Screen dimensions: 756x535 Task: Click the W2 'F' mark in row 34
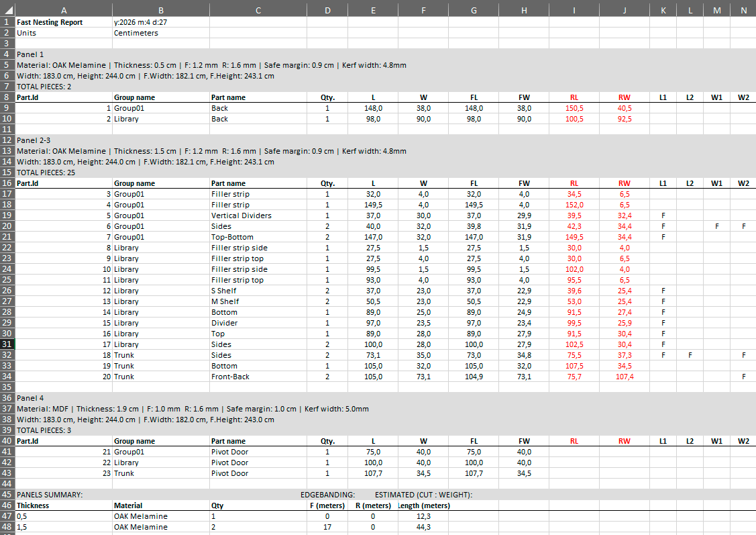point(743,377)
